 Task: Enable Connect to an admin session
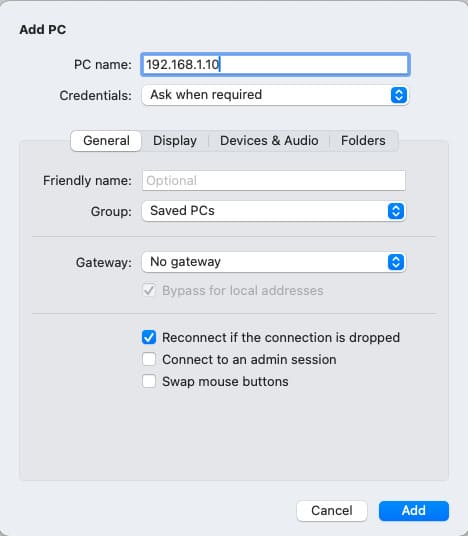tap(149, 359)
